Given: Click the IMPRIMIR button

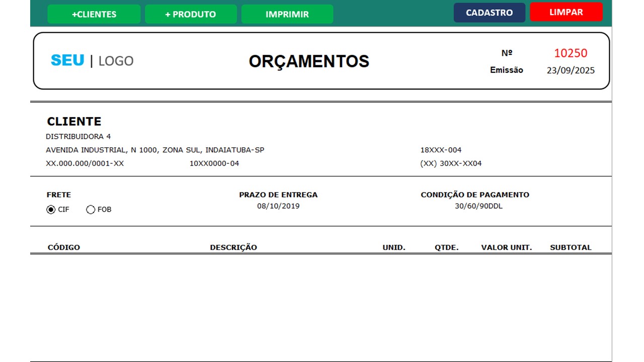Looking at the screenshot, I should [x=287, y=14].
